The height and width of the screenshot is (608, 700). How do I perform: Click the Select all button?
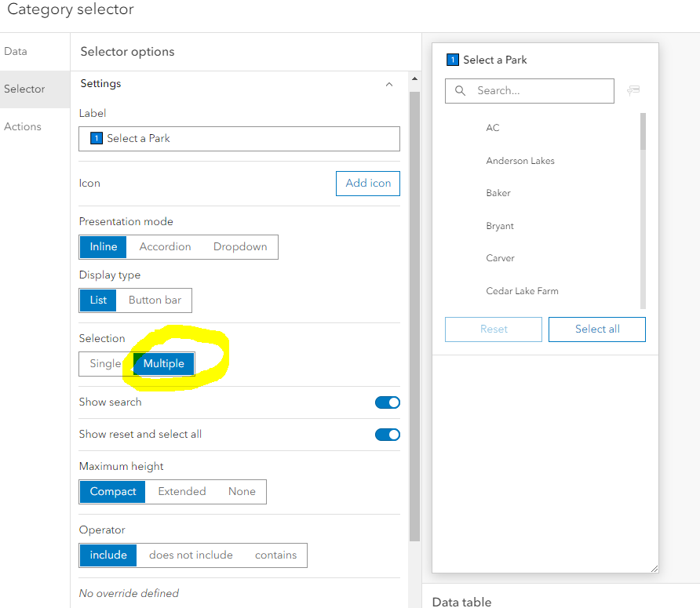596,329
